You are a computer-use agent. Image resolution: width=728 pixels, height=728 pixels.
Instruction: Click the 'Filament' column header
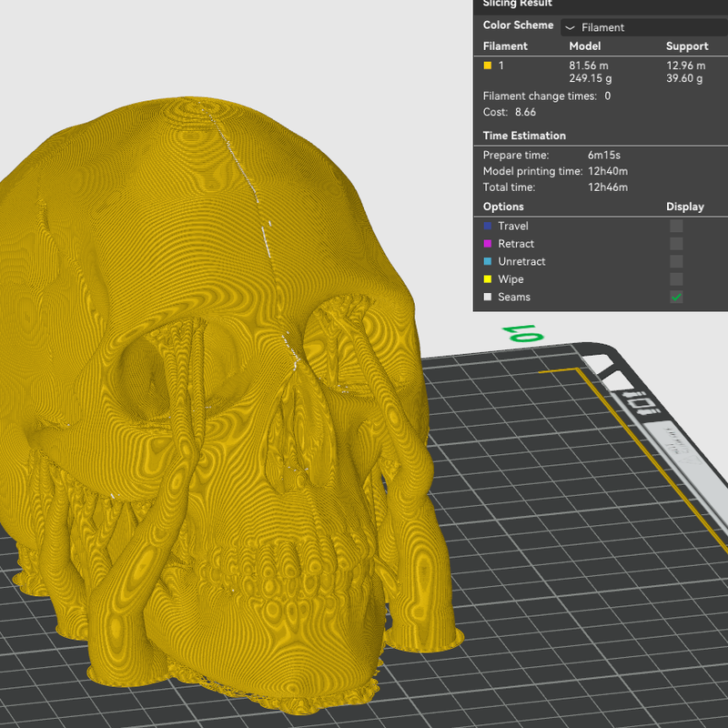(x=505, y=46)
